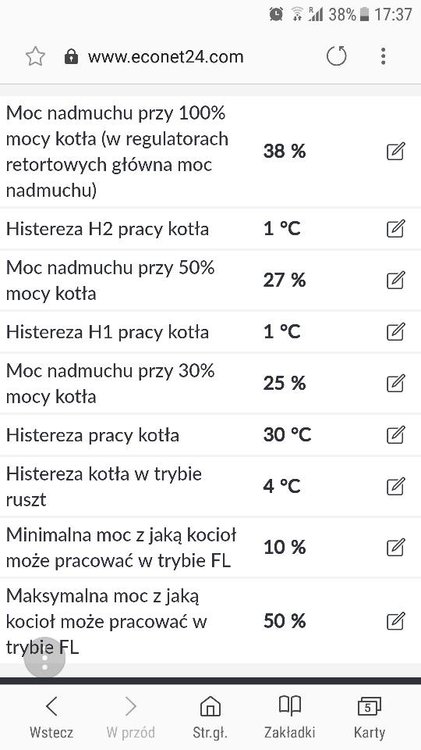Screen dimensions: 421x750
Task: Edit the 100% boiler power blower setting
Action: 396,152
